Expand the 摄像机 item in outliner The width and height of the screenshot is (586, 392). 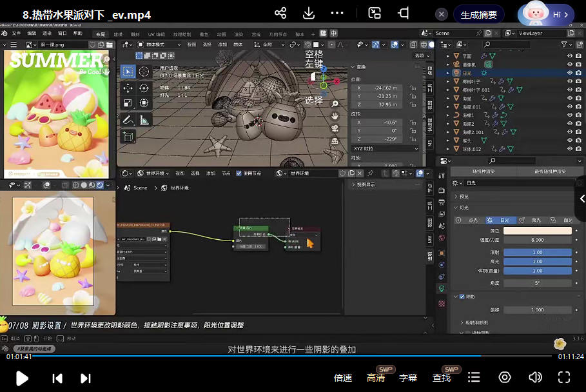point(448,65)
